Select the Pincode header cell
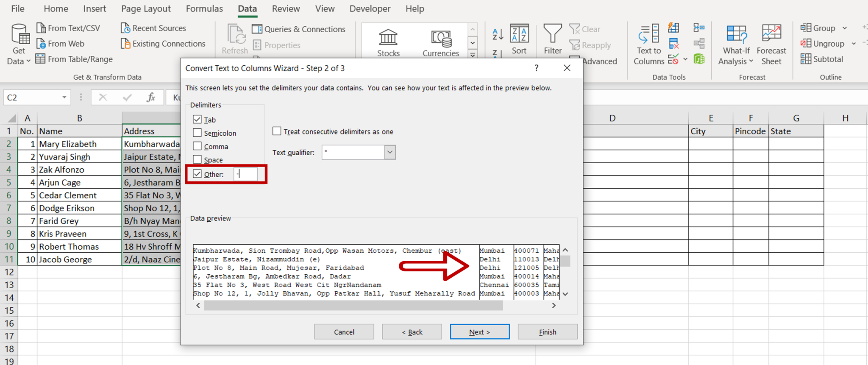This screenshot has width=868, height=365. 750,131
